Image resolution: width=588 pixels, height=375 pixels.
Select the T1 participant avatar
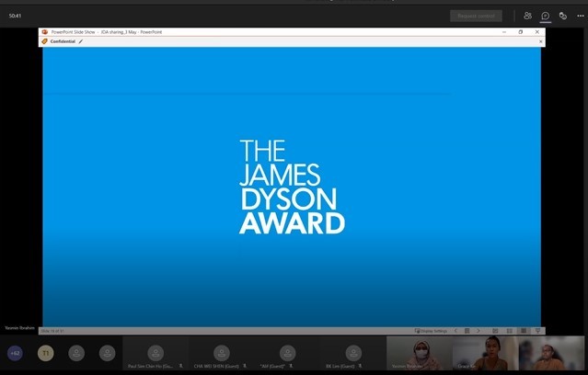[46, 353]
